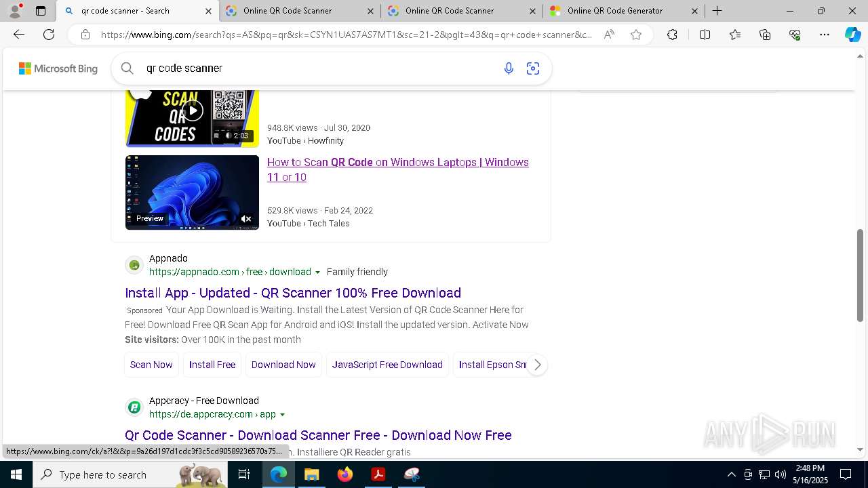View site information lock icon
This screenshot has height=488, width=868.
(85, 35)
